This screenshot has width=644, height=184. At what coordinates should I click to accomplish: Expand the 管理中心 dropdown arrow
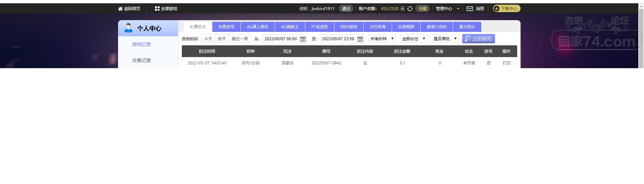(x=458, y=9)
